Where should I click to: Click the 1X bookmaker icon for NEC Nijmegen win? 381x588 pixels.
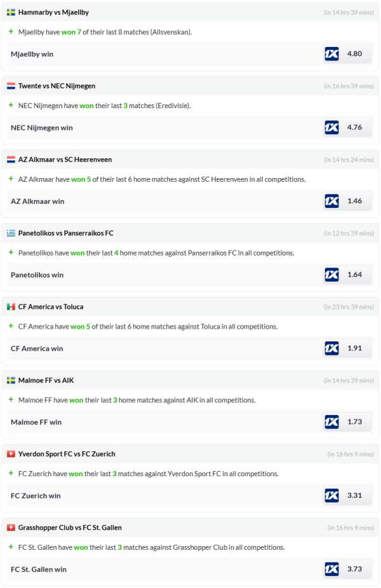coord(331,128)
